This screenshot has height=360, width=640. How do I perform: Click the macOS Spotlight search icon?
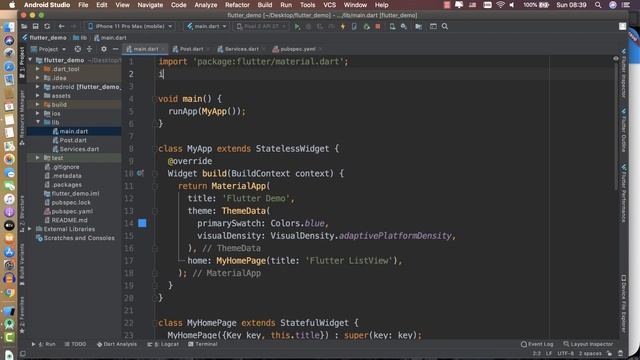click(598, 5)
